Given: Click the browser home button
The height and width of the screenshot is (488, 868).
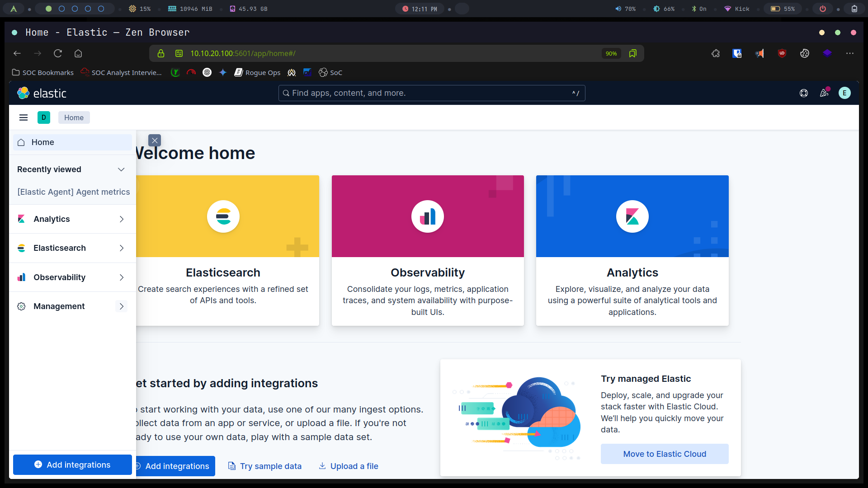Looking at the screenshot, I should pyautogui.click(x=78, y=53).
